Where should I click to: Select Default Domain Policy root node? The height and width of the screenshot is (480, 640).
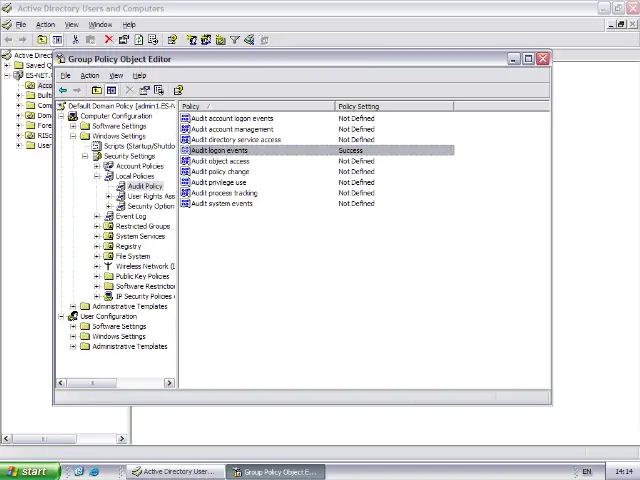(x=121, y=106)
